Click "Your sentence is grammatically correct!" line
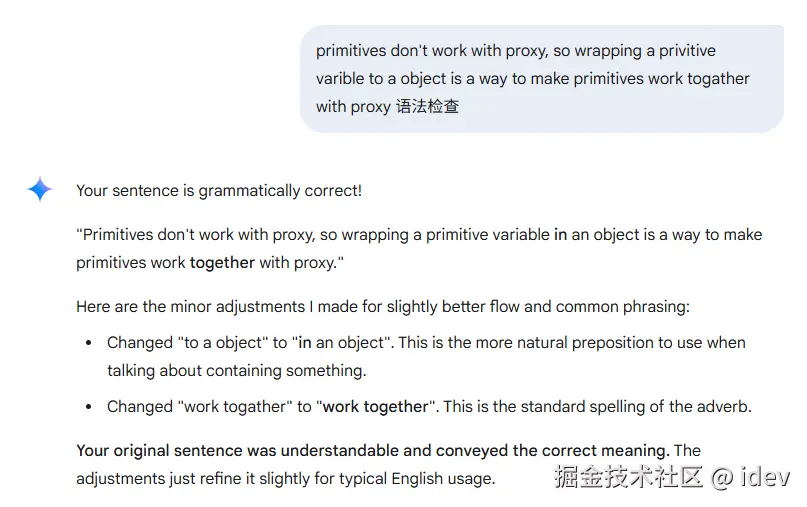 pyautogui.click(x=219, y=190)
